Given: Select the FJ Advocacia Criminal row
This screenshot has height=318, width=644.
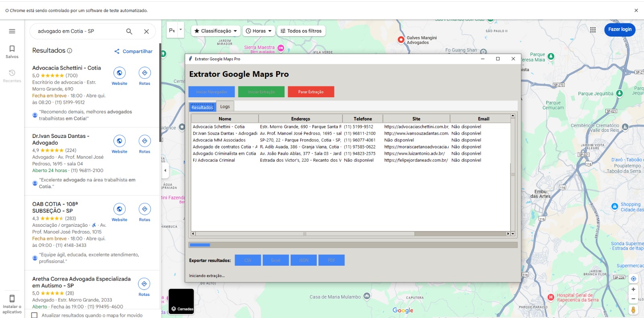Looking at the screenshot, I should (x=351, y=160).
